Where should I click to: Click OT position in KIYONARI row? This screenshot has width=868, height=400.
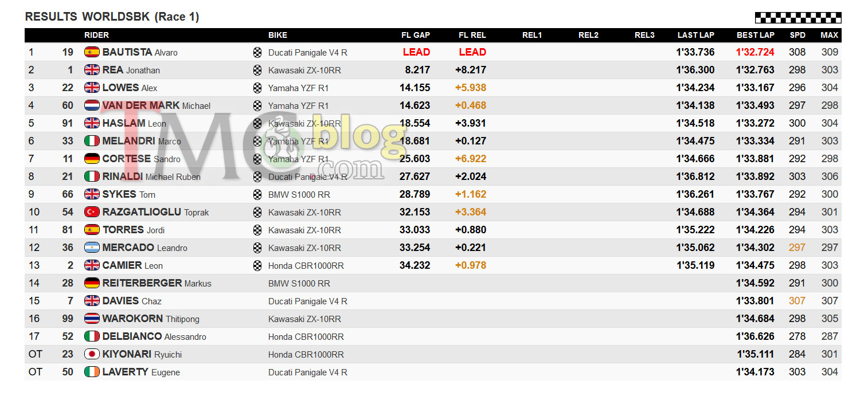(36, 354)
